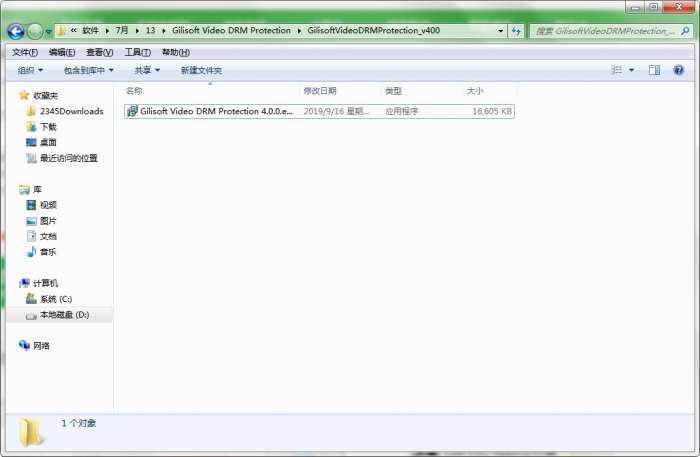The height and width of the screenshot is (457, 700).
Task: Click the 文档 library icon
Action: [31, 236]
